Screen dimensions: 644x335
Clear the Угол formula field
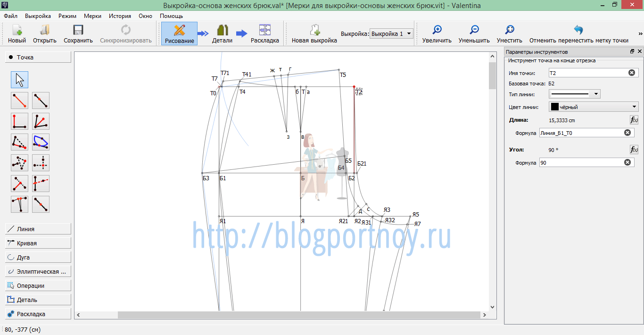pyautogui.click(x=627, y=162)
